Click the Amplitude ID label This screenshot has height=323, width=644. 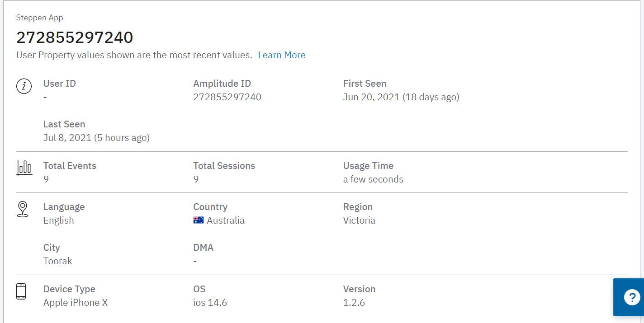pos(222,84)
